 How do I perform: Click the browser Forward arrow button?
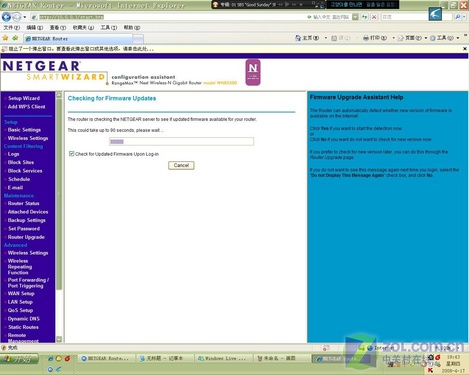(16, 16)
